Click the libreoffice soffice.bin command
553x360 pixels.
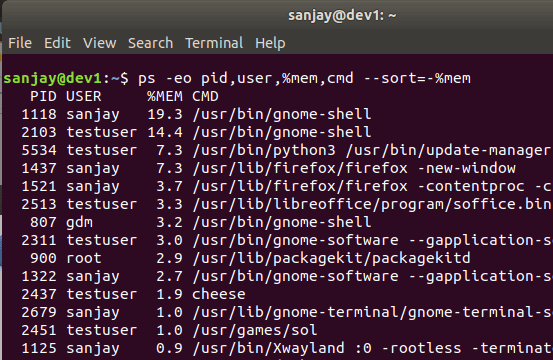[372, 204]
